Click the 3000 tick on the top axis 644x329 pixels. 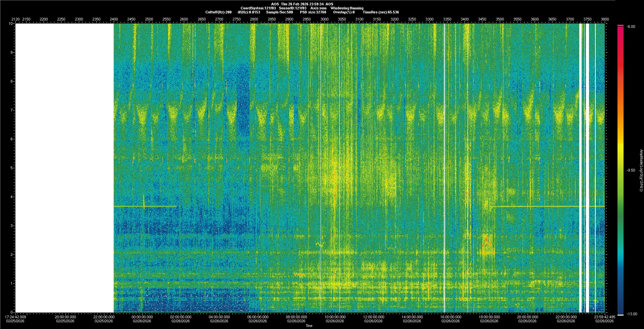[324, 19]
